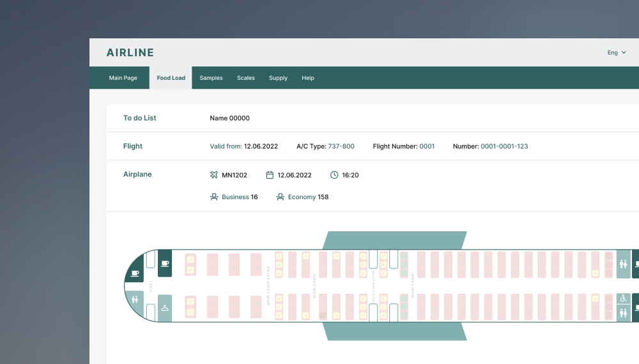Select the dark shaded seat in lower main cabin
The height and width of the screenshot is (364, 639).
point(323,315)
